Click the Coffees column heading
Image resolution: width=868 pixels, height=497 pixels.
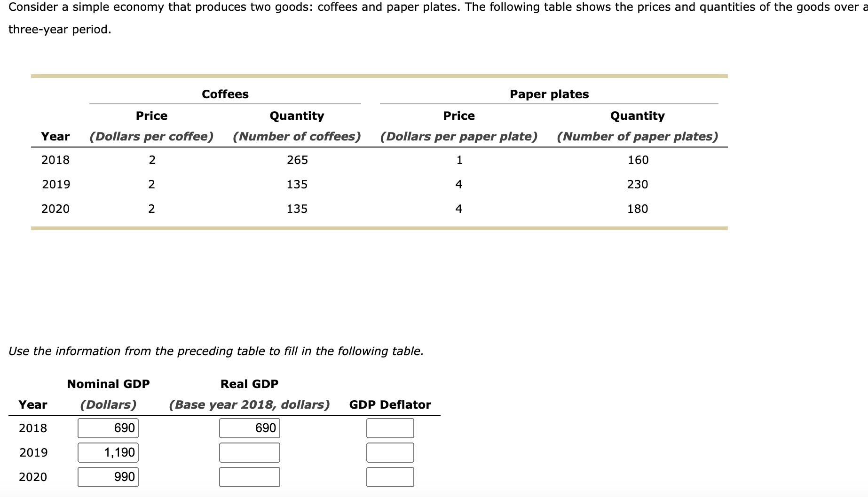pos(225,93)
